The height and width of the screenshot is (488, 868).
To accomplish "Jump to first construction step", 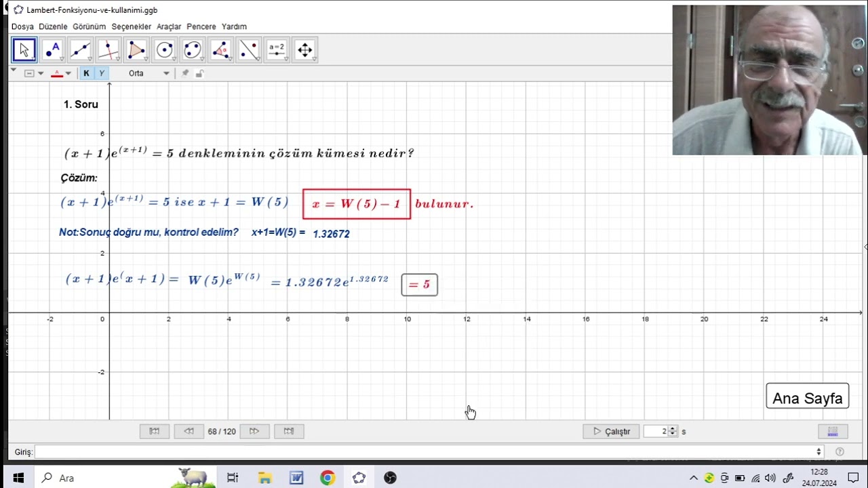I will pos(155,431).
